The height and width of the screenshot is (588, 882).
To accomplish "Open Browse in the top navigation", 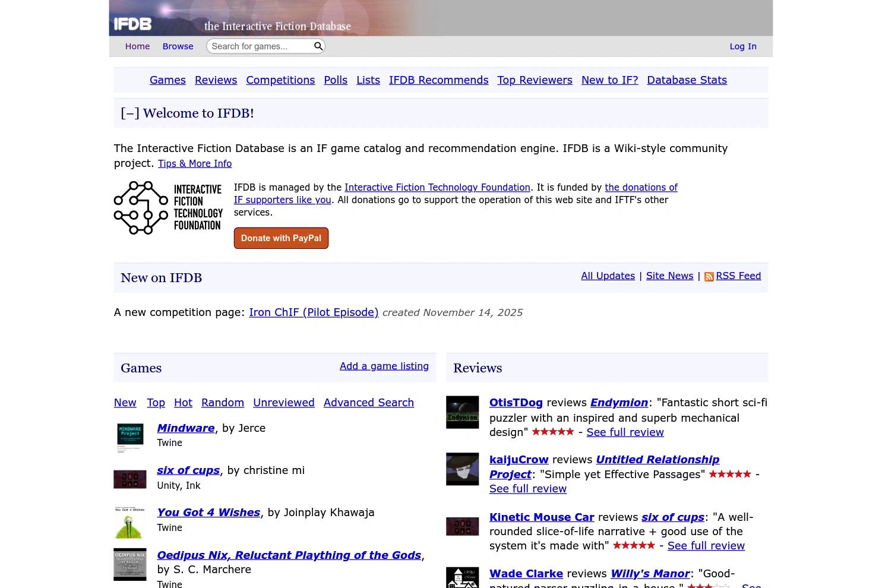I will [x=178, y=46].
